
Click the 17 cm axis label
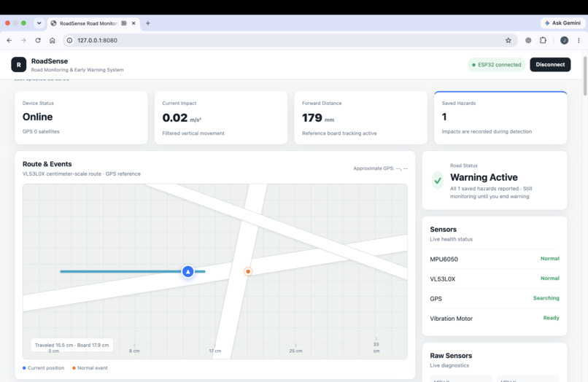[215, 351]
